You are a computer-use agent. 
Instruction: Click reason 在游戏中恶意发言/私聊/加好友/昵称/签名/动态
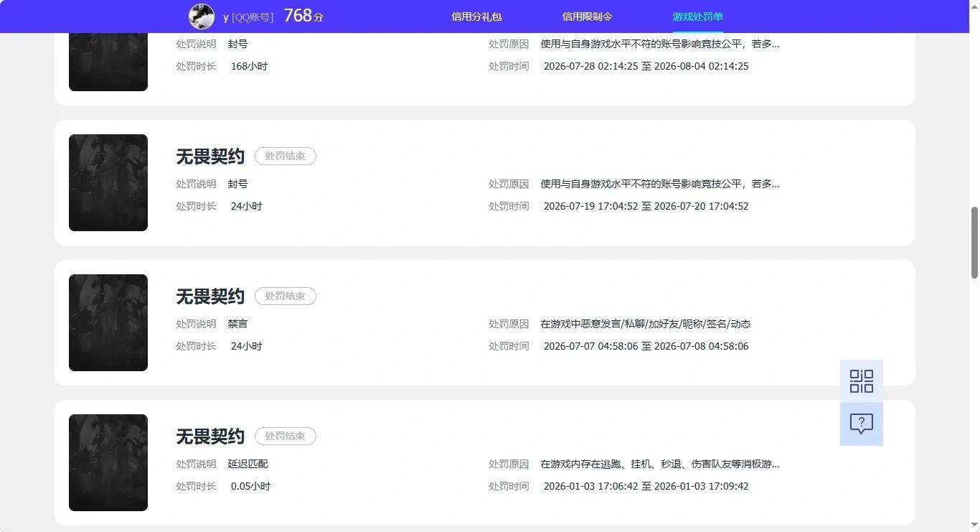(x=646, y=324)
